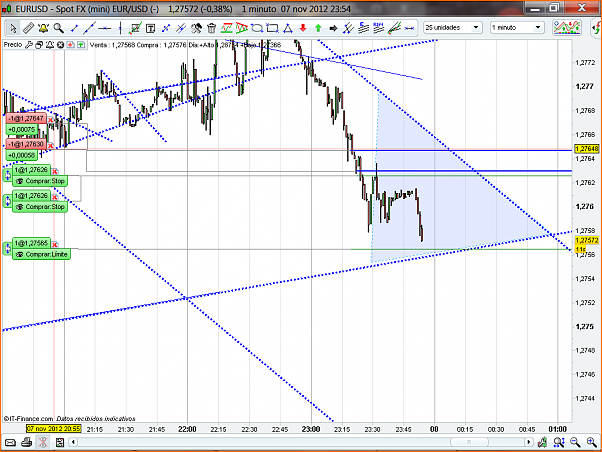This screenshot has height=452, width=602.
Task: Click the yellow 1,27648 price axis label
Action: (587, 149)
